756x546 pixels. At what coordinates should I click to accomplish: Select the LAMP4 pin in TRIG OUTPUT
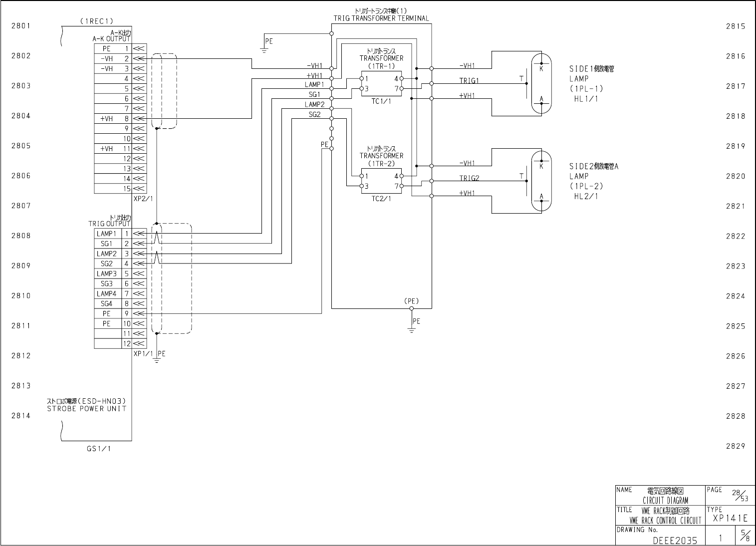(106, 293)
